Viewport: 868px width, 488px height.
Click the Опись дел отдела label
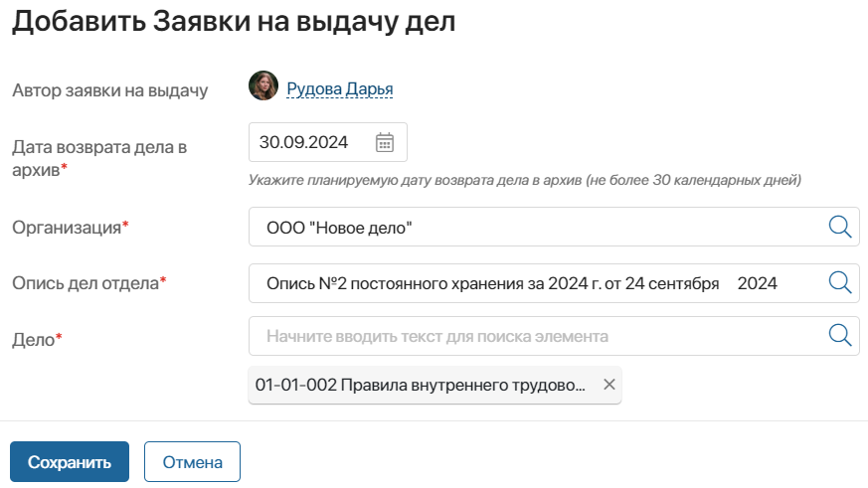[86, 283]
